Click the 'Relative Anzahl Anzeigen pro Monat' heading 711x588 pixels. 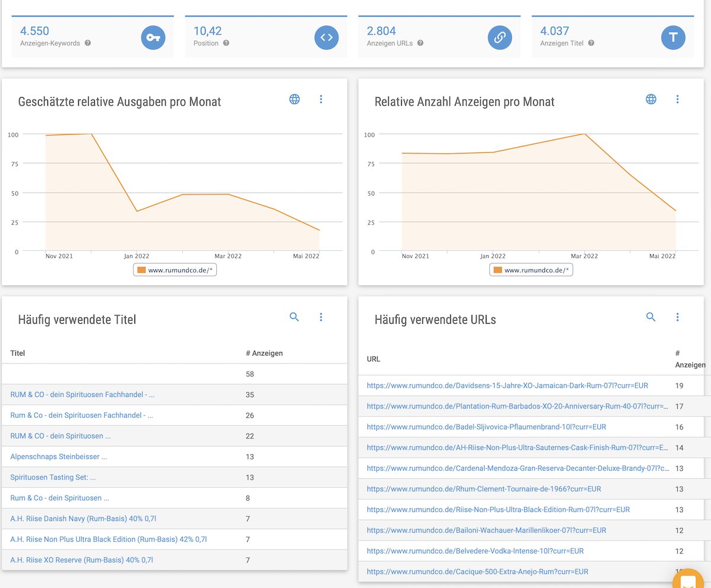click(465, 102)
